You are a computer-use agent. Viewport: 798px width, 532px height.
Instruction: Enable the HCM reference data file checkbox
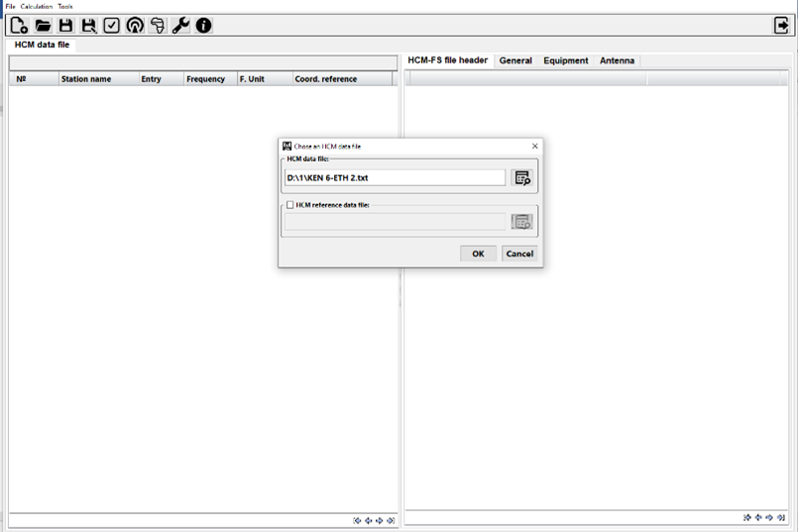[290, 205]
